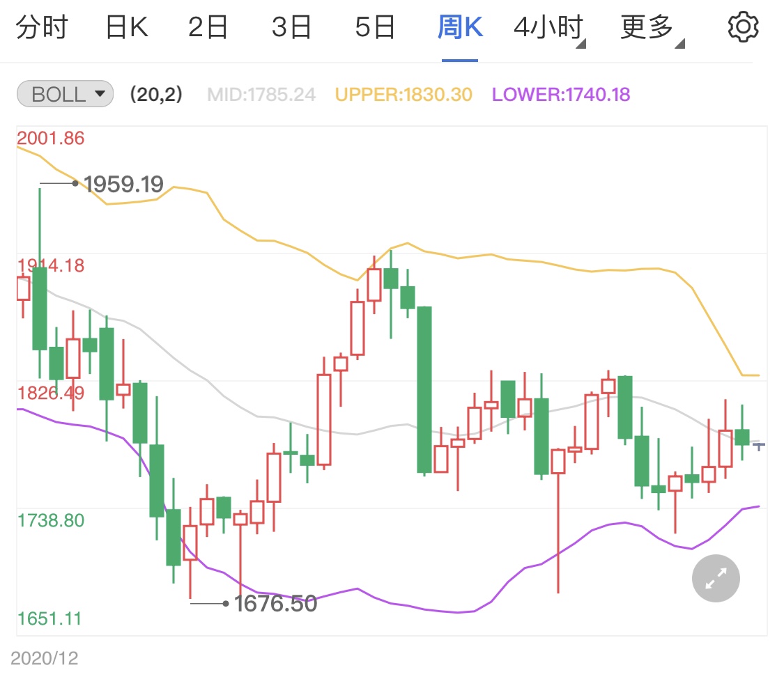Image resolution: width=784 pixels, height=679 pixels.
Task: Click the 1914.18 axis label
Action: tap(50, 266)
